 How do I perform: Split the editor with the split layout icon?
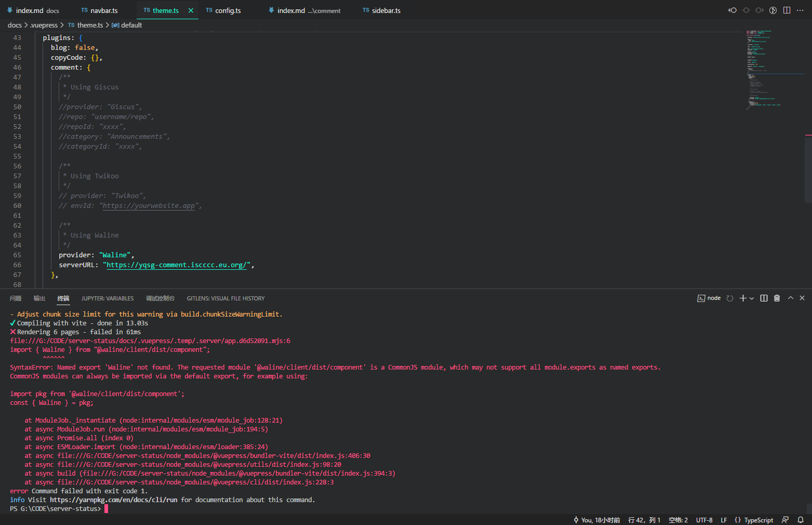point(787,10)
